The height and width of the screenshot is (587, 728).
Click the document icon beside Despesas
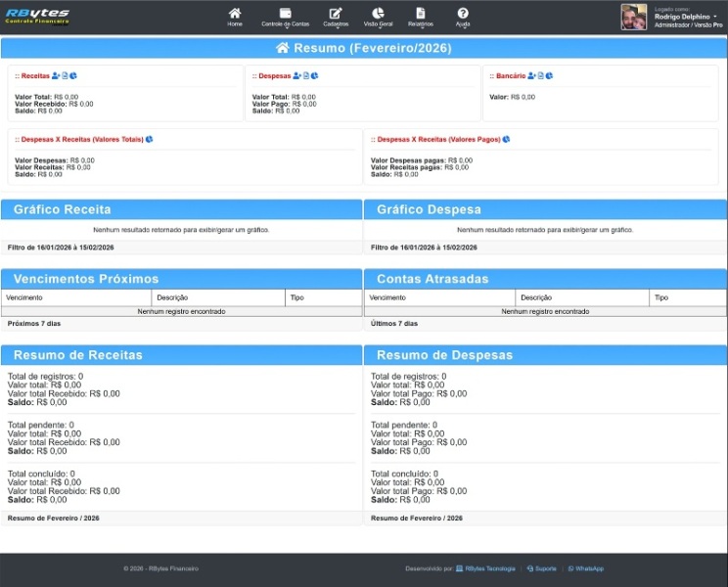pyautogui.click(x=305, y=75)
